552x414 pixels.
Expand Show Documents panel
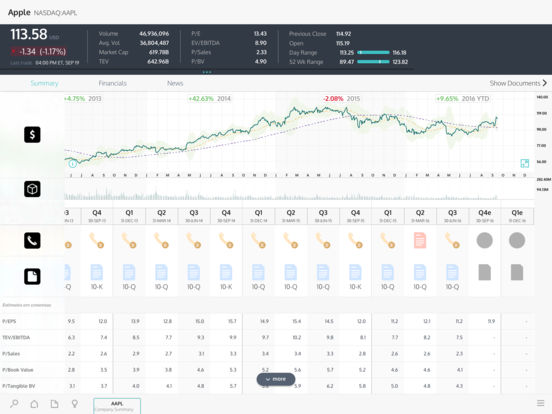(518, 83)
